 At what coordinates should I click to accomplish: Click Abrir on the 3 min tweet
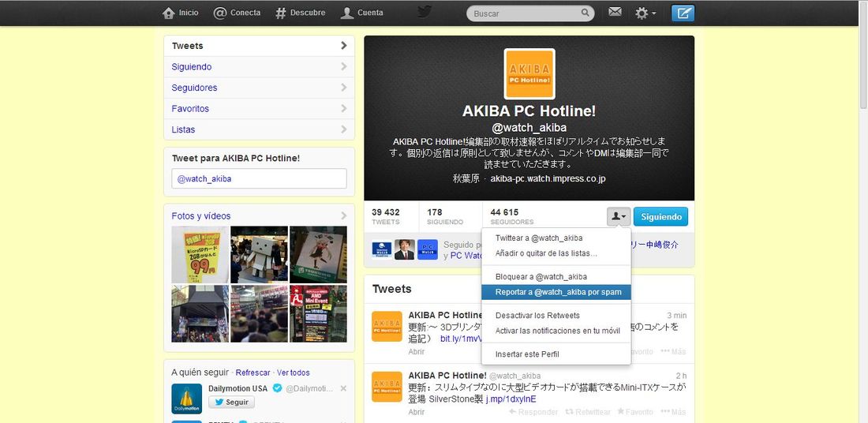pyautogui.click(x=417, y=351)
